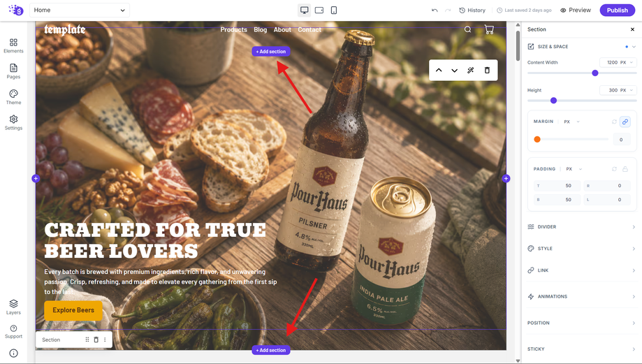This screenshot has width=642, height=364.
Task: Expand the Position settings
Action: [581, 323]
